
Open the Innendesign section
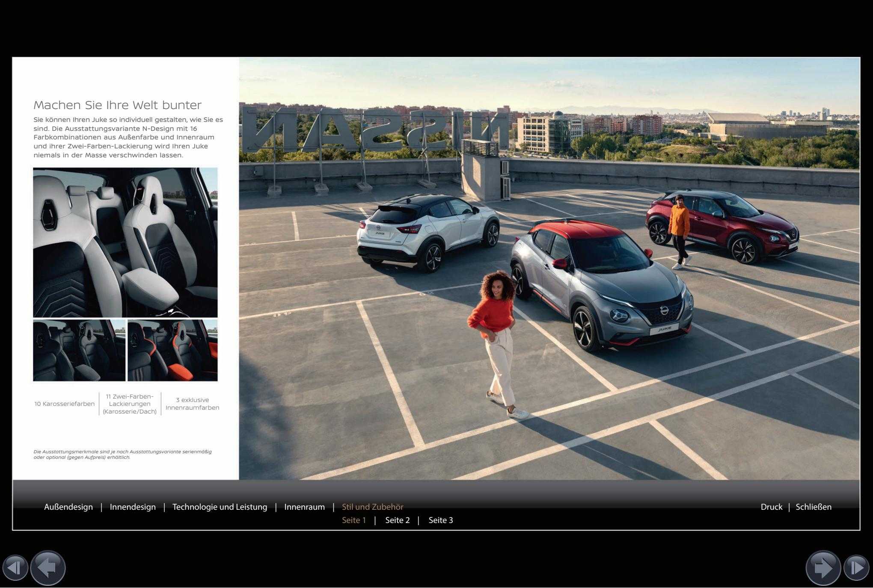pos(133,507)
